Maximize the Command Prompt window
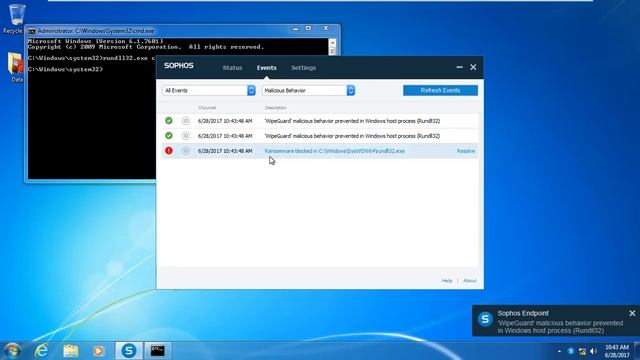640x360 pixels. (x=308, y=29)
